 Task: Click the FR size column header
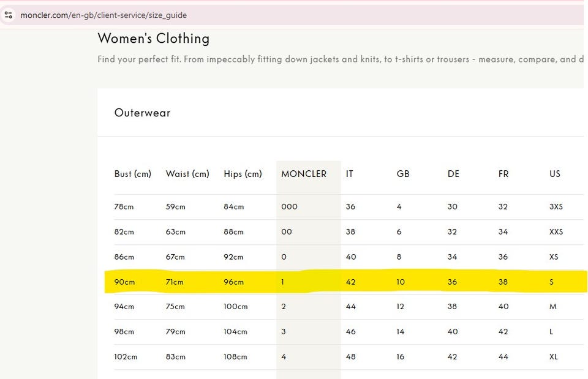(503, 174)
